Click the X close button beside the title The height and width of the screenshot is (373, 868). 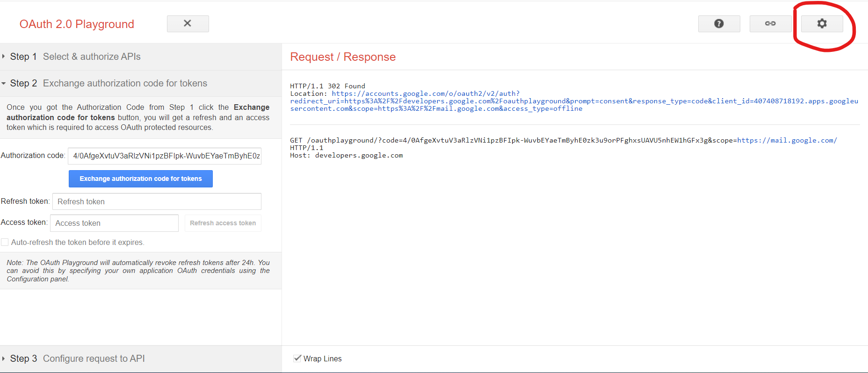[188, 23]
